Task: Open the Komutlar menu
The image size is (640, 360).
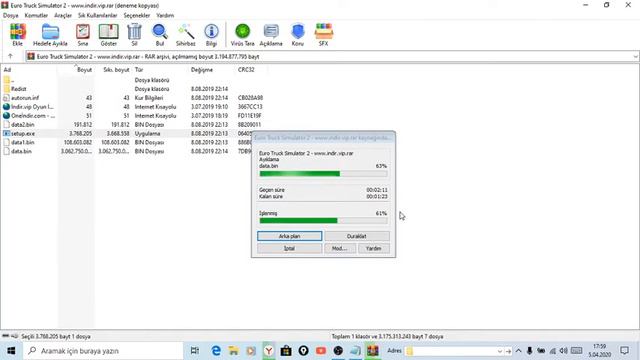Action: pyautogui.click(x=36, y=16)
